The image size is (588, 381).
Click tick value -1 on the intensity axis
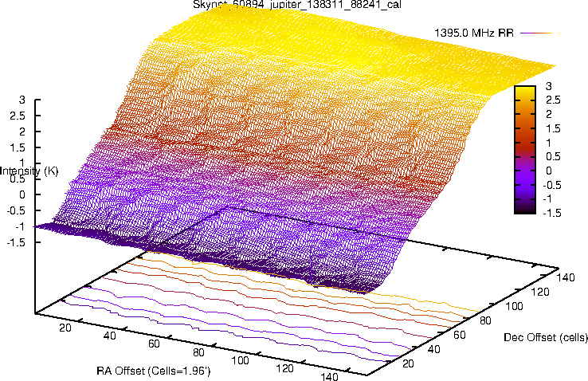point(20,226)
